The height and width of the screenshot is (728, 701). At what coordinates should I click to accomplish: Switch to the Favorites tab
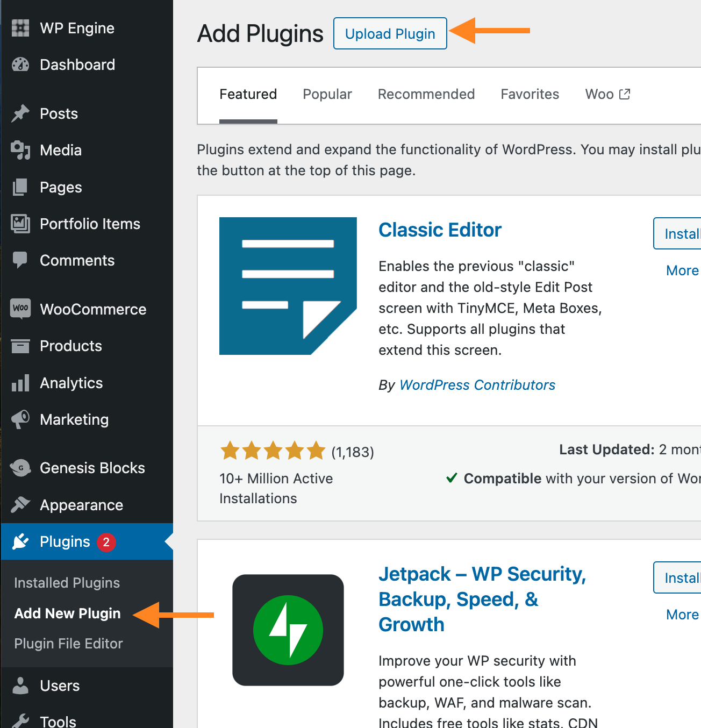pyautogui.click(x=530, y=95)
